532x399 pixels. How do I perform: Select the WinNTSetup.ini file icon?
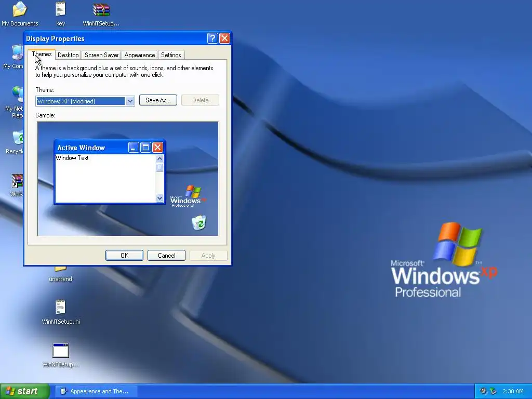click(60, 312)
